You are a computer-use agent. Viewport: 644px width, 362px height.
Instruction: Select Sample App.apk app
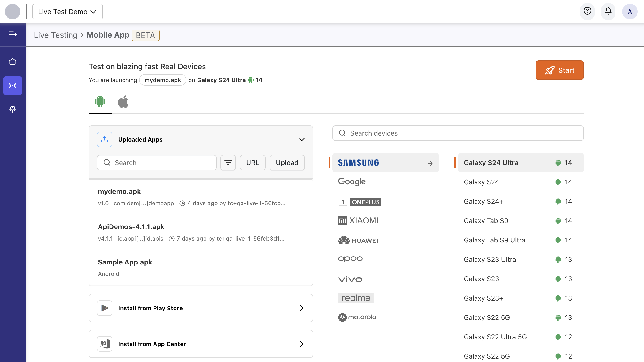(201, 268)
